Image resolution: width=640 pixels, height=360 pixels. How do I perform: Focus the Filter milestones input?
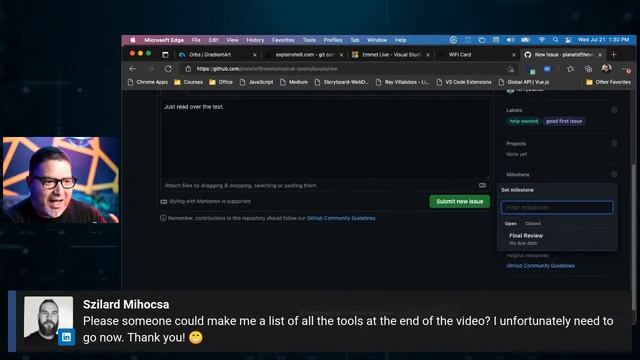(x=557, y=207)
